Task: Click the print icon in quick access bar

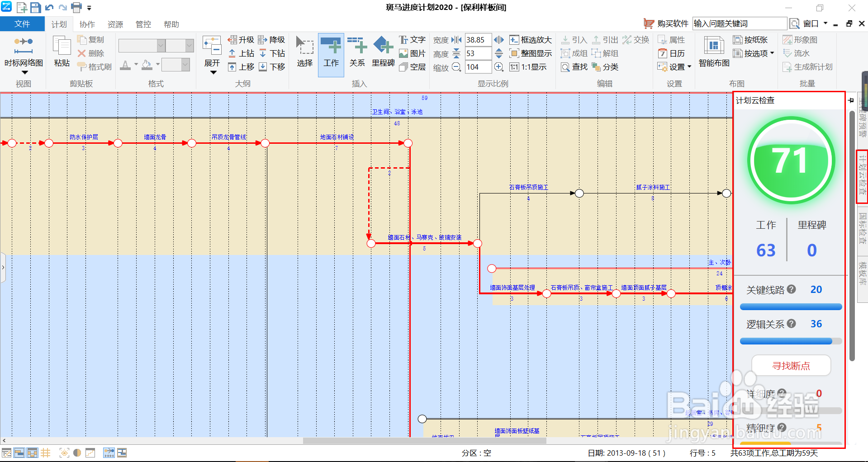Action: coord(77,8)
